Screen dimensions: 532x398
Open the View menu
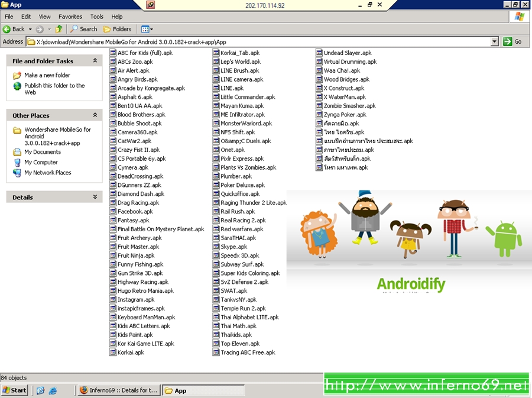44,17
